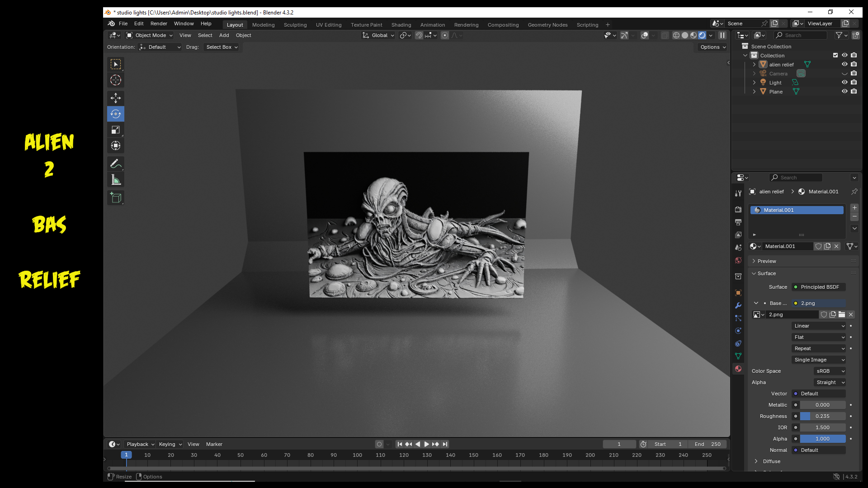Open the Object Mode dropdown
Image resolution: width=868 pixels, height=488 pixels.
click(x=150, y=35)
